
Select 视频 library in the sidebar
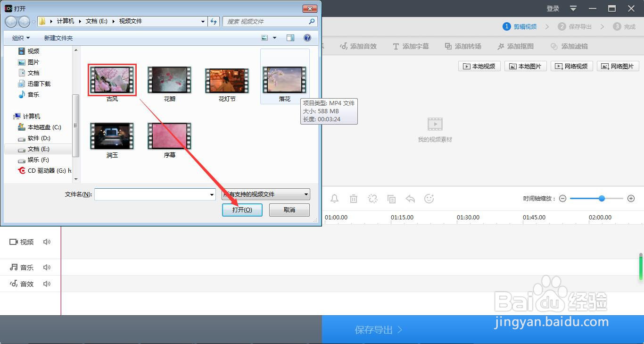tap(28, 51)
